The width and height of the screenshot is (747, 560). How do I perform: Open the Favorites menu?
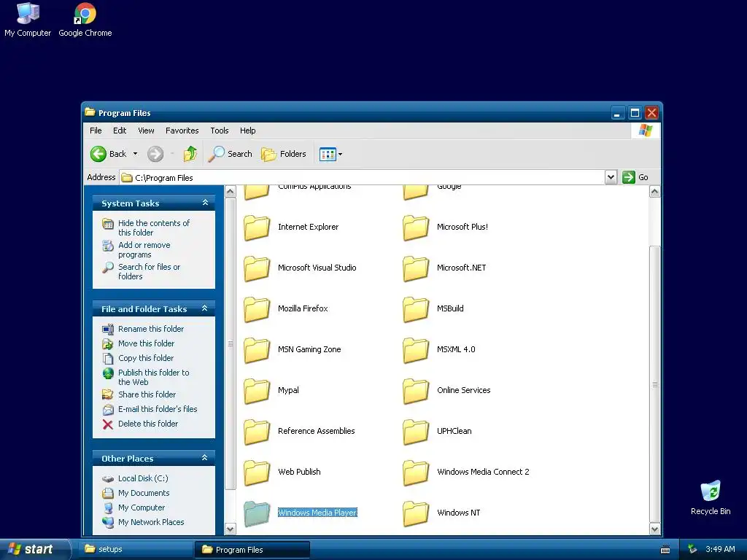click(x=182, y=131)
